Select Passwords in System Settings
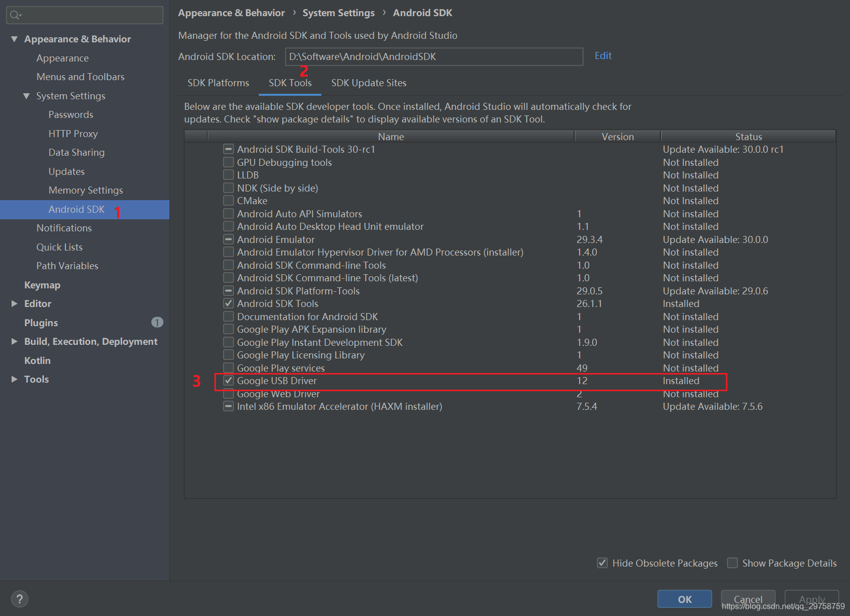This screenshot has width=850, height=616. 71,114
